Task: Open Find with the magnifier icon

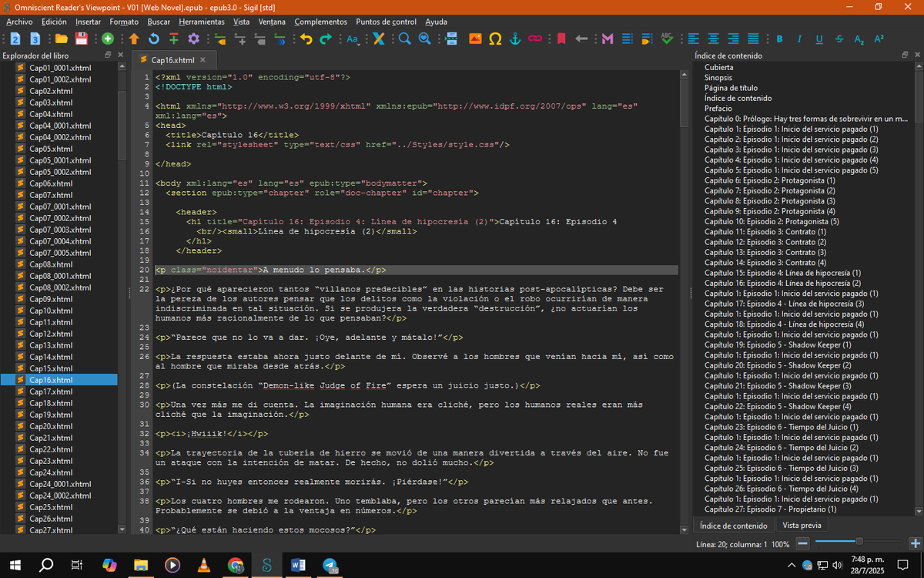Action: (x=404, y=39)
